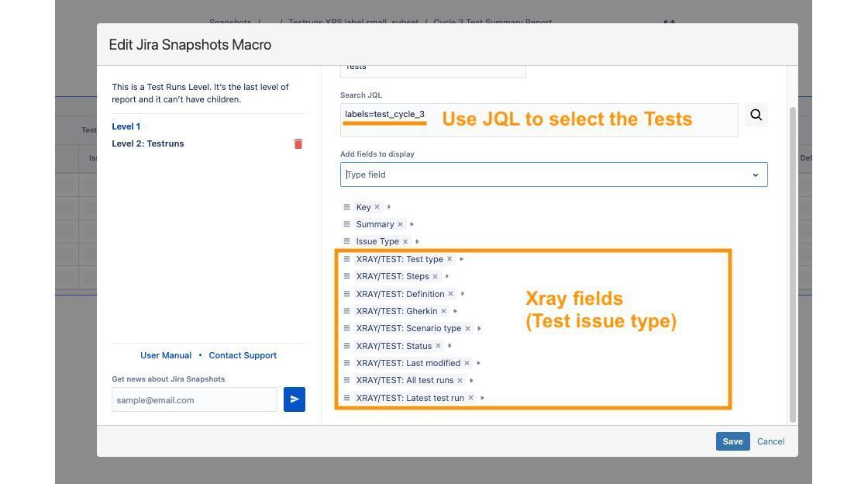Viewport: 868px width, 484px height.
Task: Remove XRAY/TEST: Test type field
Action: point(449,259)
